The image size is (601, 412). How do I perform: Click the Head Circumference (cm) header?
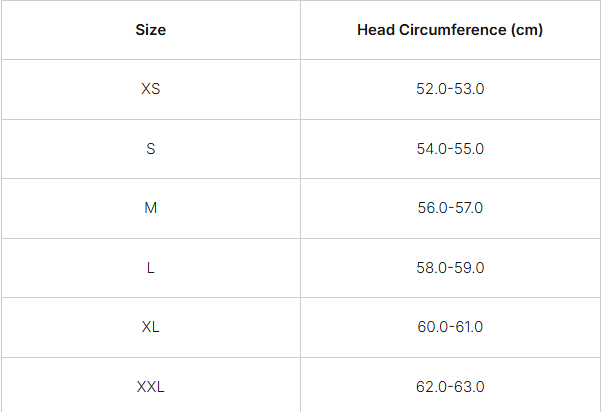tap(450, 30)
